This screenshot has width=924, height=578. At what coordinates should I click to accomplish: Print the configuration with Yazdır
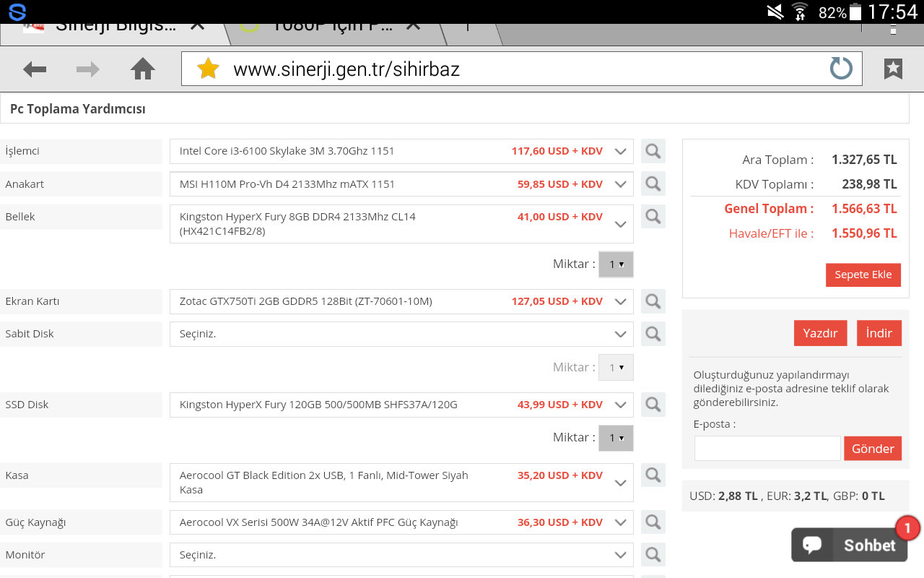(x=820, y=333)
